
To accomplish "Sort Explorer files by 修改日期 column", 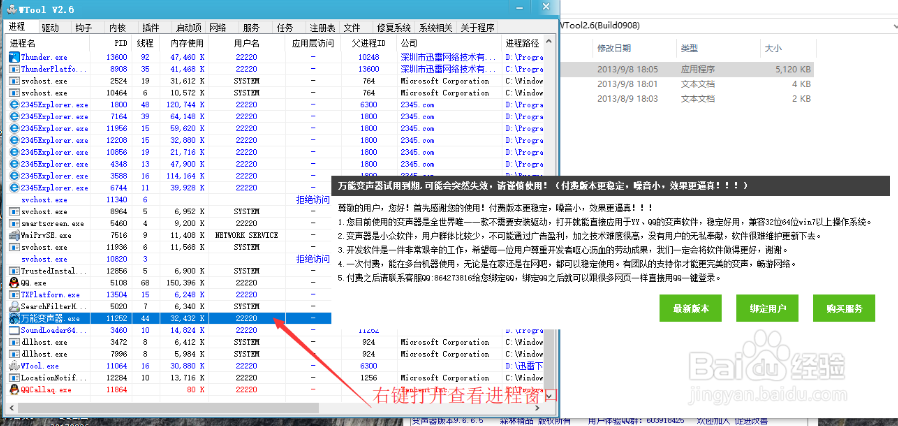I will [x=615, y=48].
